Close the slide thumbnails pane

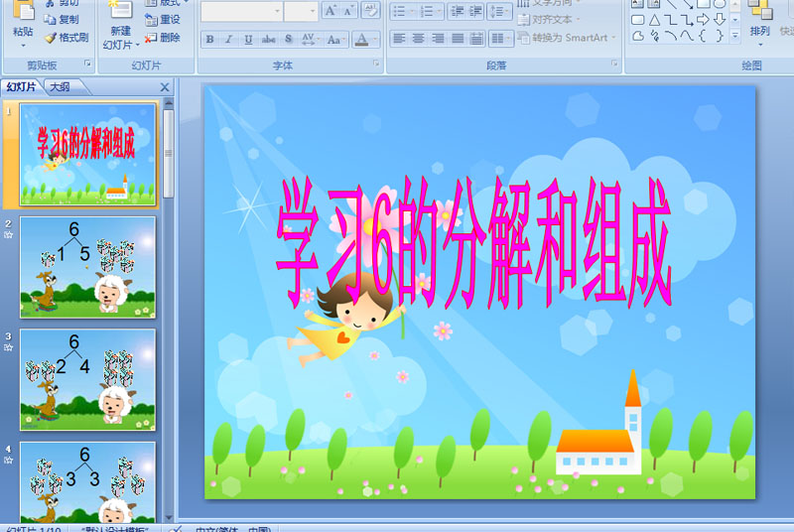[165, 87]
